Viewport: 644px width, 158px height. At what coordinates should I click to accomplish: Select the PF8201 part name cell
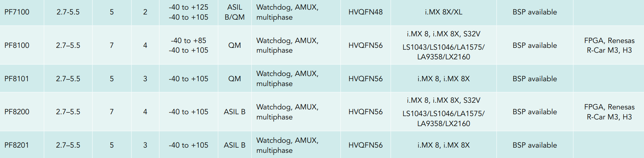(x=17, y=145)
